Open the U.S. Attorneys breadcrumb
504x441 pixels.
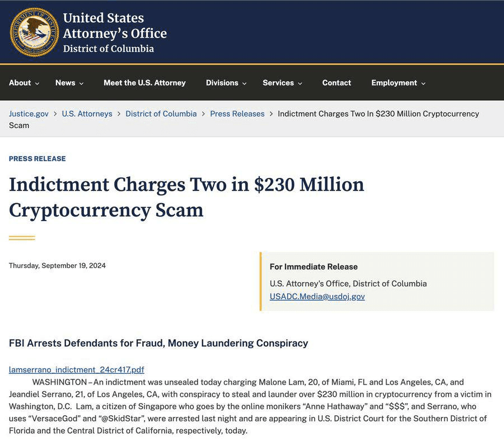pos(87,114)
